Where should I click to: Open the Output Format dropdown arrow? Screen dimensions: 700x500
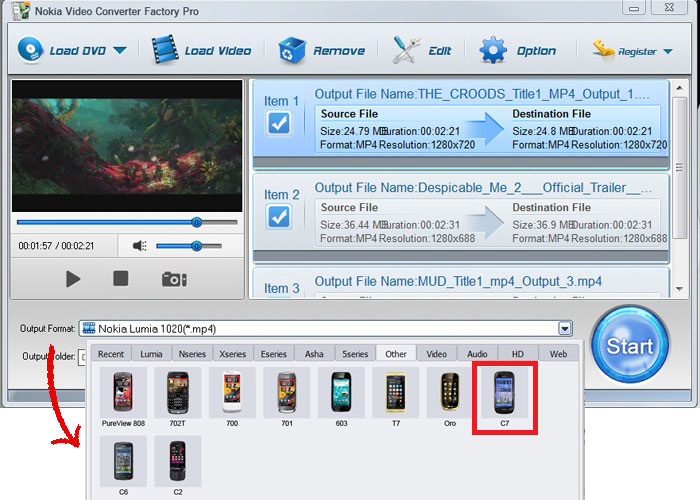click(x=565, y=329)
